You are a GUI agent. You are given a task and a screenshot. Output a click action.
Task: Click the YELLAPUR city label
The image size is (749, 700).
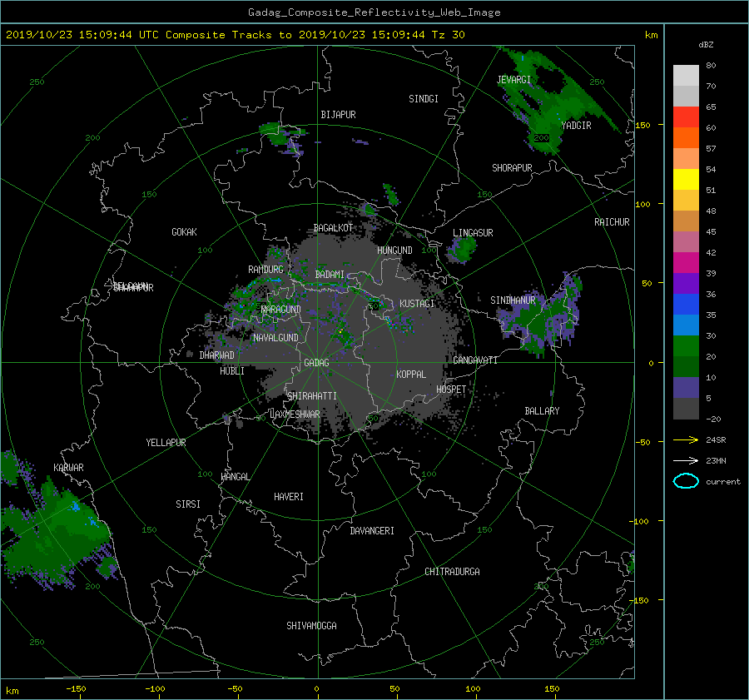[x=166, y=443]
